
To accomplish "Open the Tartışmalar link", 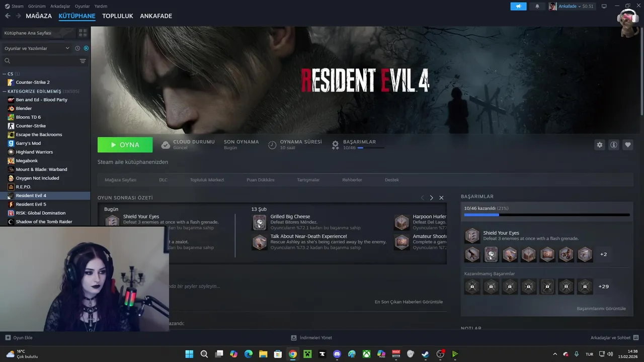I will (x=308, y=179).
